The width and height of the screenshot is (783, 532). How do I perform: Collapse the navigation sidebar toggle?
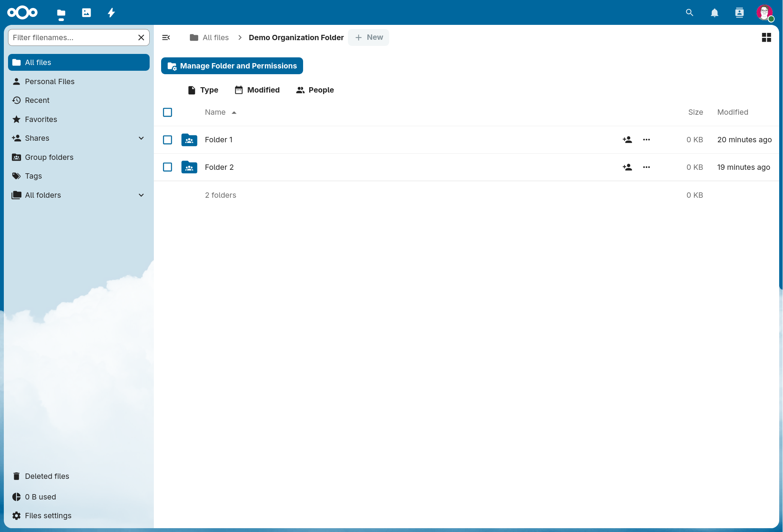[166, 37]
